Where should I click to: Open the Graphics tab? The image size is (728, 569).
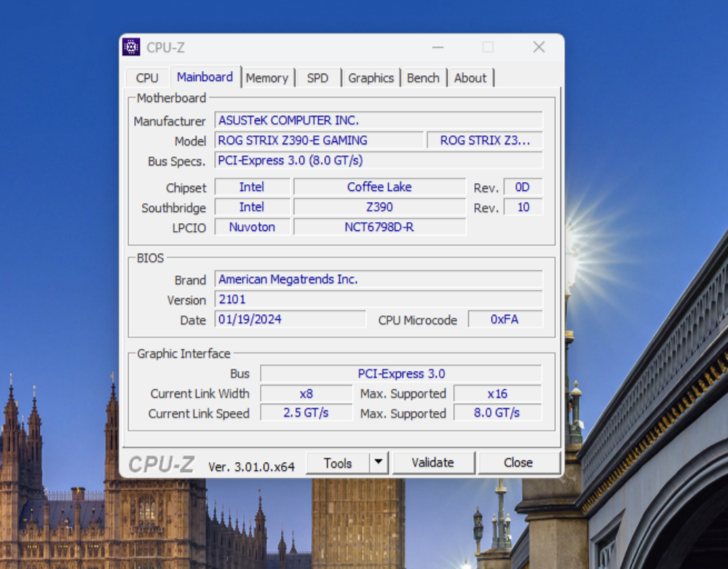(x=371, y=77)
